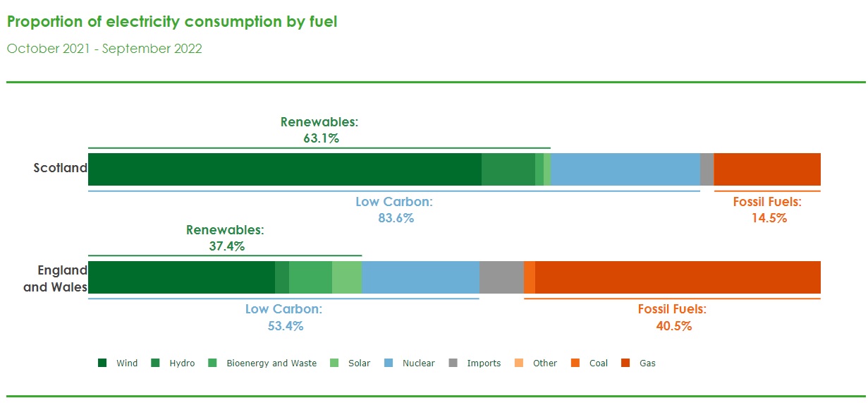Viewport: 868px width, 403px height.
Task: Click the Bioenergy and Waste legend swatch
Action: pyautogui.click(x=212, y=363)
